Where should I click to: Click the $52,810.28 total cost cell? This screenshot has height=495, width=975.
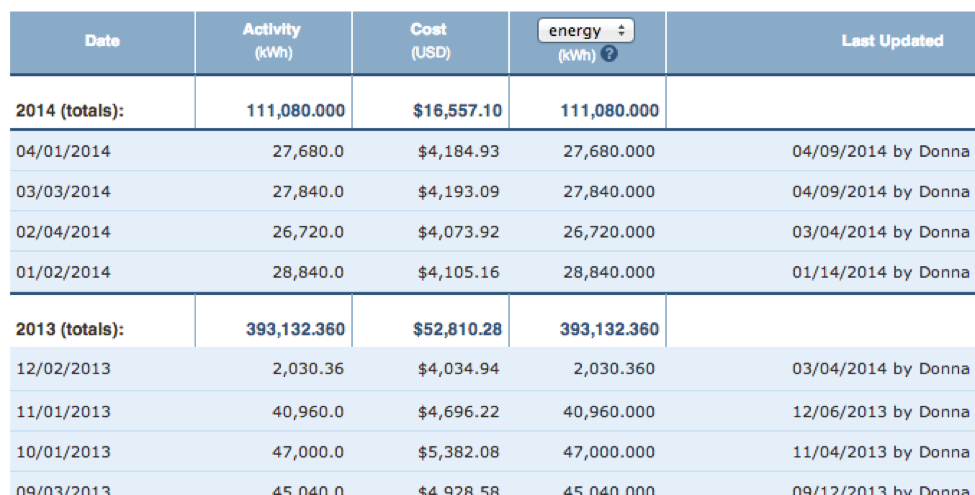[x=457, y=329]
